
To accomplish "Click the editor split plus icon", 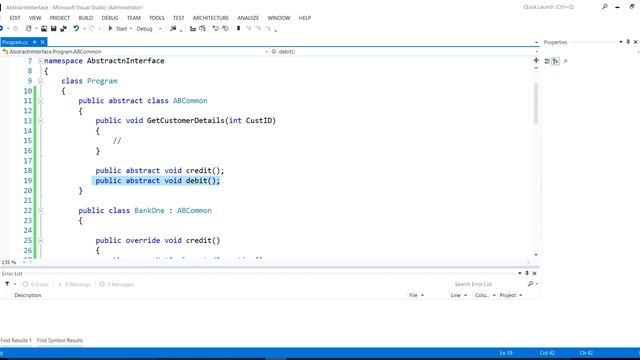I will (536, 60).
